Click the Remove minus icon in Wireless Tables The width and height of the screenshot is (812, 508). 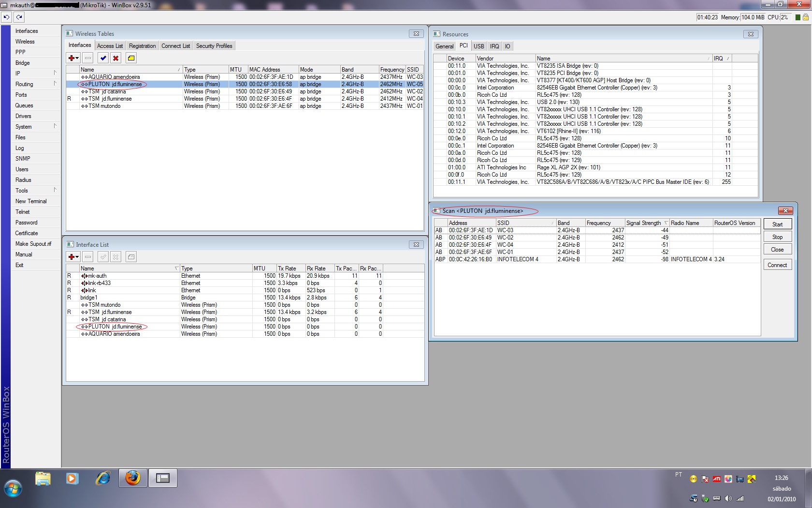coord(88,58)
